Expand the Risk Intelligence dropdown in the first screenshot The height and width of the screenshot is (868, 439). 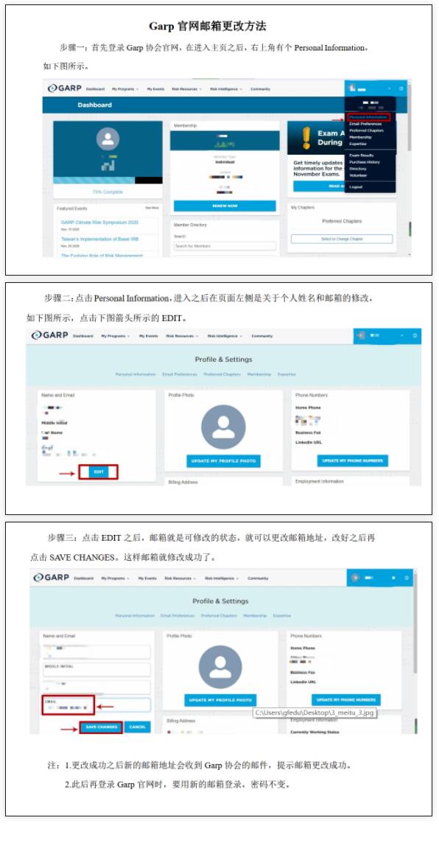tap(226, 89)
